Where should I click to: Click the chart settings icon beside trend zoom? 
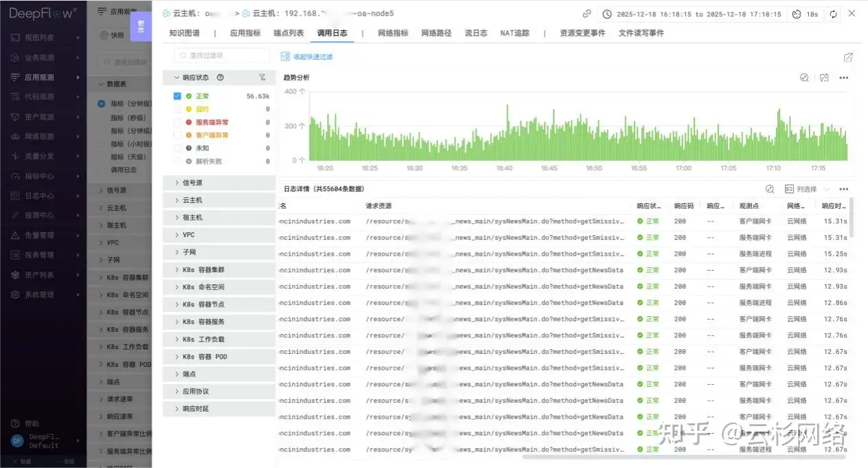click(x=825, y=78)
